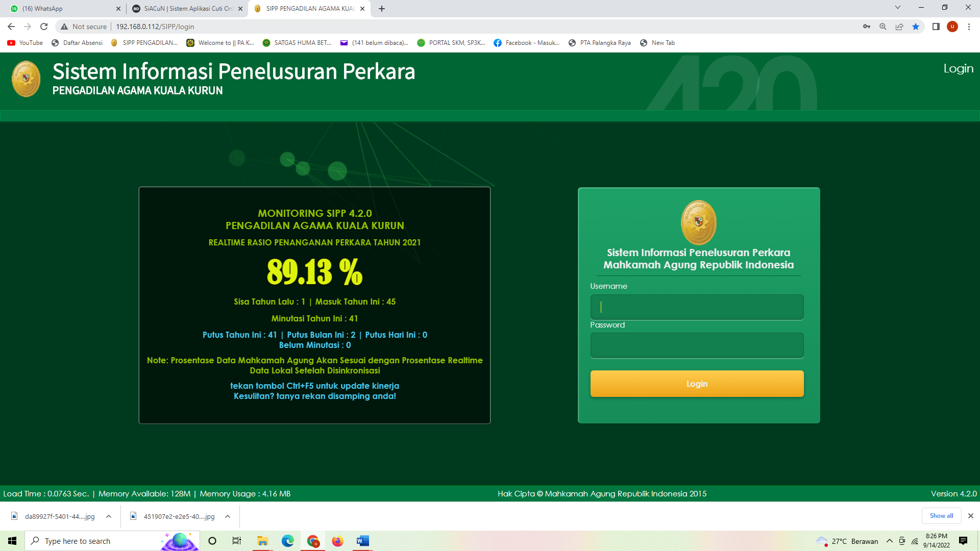The width and height of the screenshot is (980, 551).
Task: Click the taskbar clock and date
Action: 937,541
